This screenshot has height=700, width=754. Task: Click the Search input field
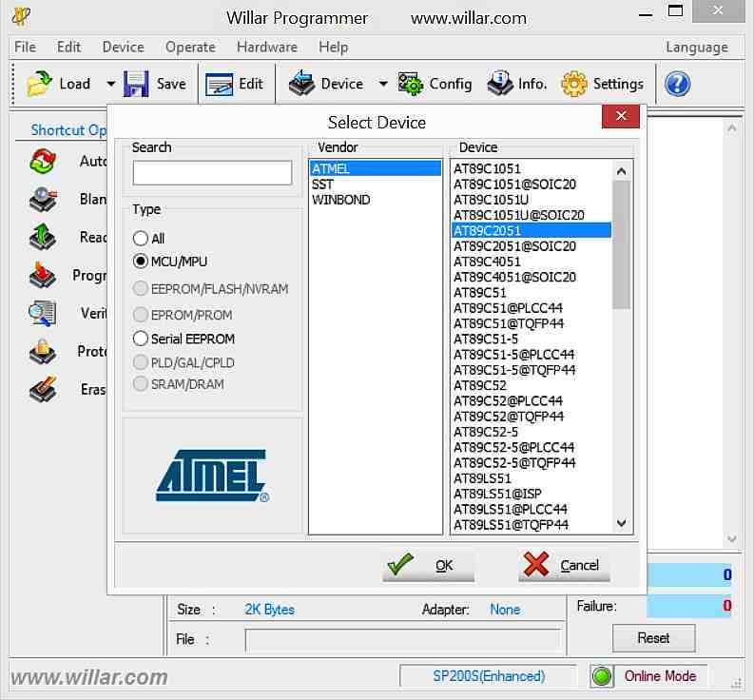(212, 173)
